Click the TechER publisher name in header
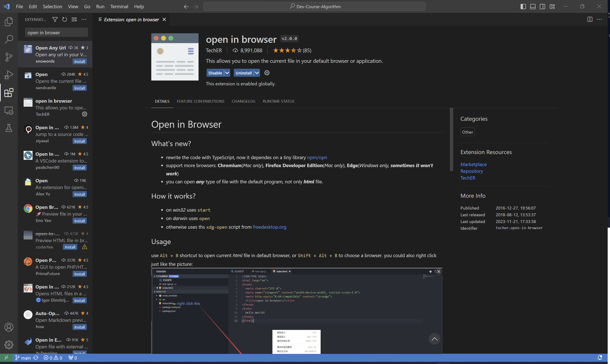Image resolution: width=610 pixels, height=364 pixels. pos(214,51)
